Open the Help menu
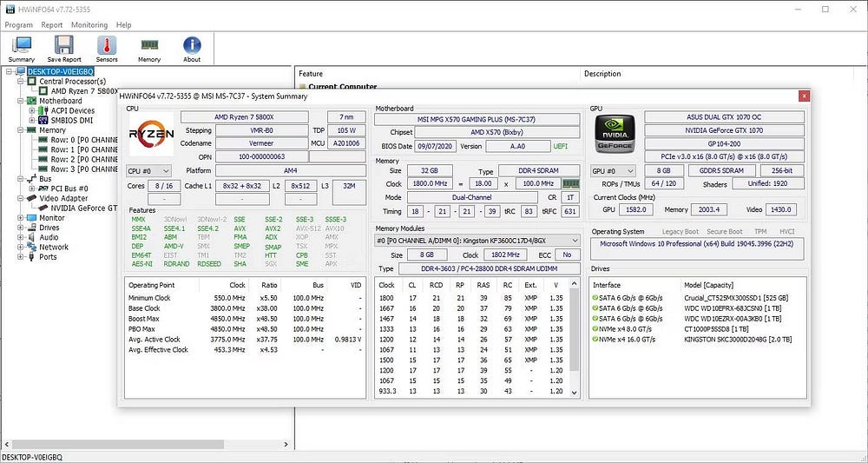Screen dimensions: 868x463 123,25
